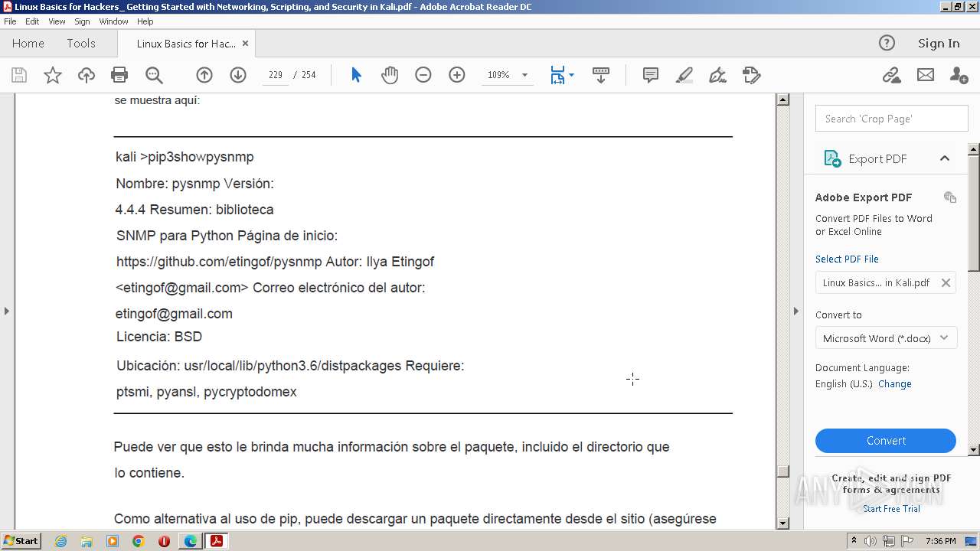
Task: Collapse the right tools pane
Action: pyautogui.click(x=795, y=311)
